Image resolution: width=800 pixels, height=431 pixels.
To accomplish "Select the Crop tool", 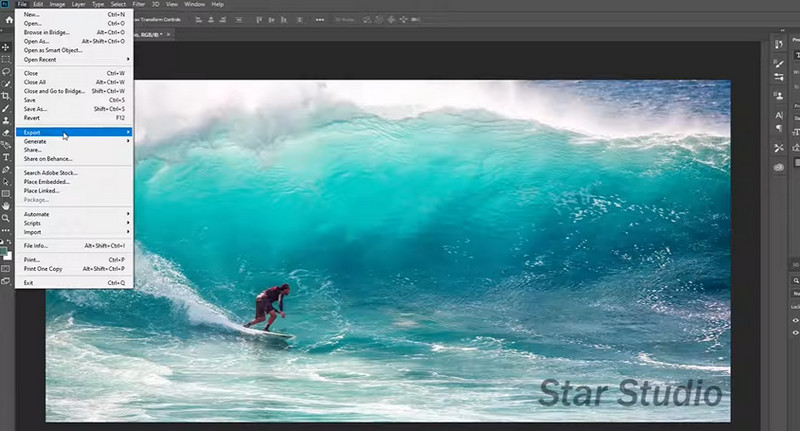I will pos(6,95).
